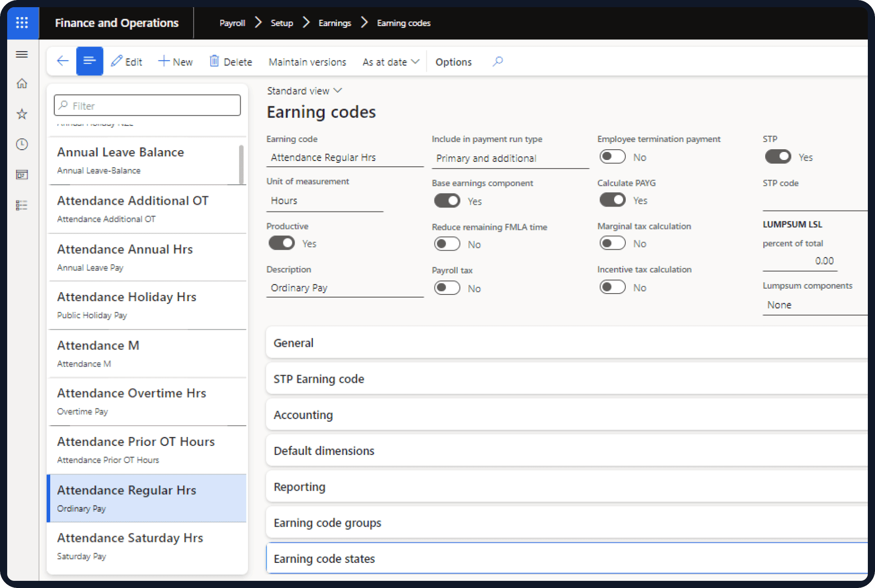Click the search magnifier in action bar
This screenshot has height=588, width=875.
pyautogui.click(x=498, y=61)
